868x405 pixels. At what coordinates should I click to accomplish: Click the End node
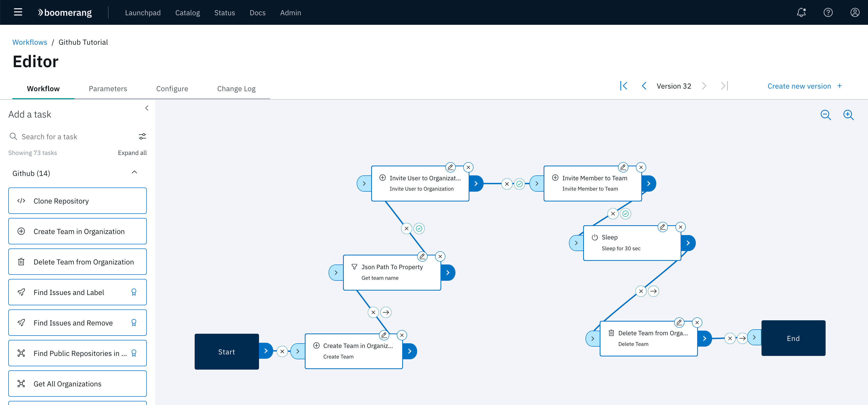pyautogui.click(x=793, y=338)
